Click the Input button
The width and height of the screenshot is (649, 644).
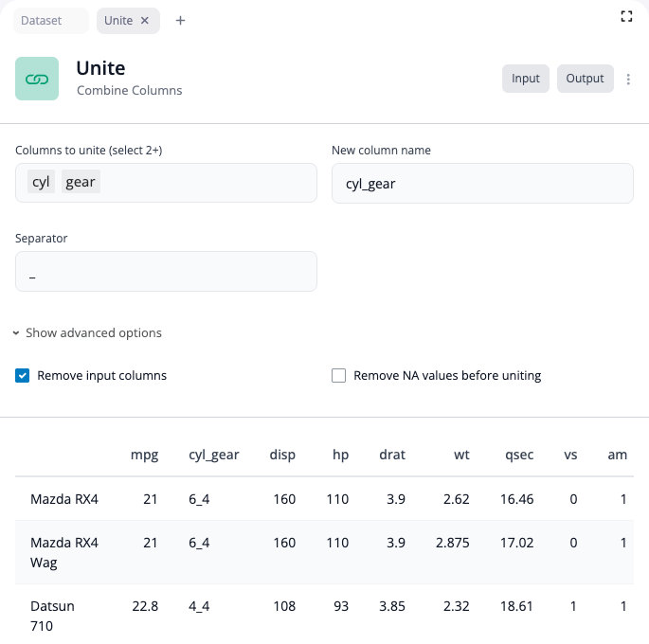pyautogui.click(x=525, y=79)
